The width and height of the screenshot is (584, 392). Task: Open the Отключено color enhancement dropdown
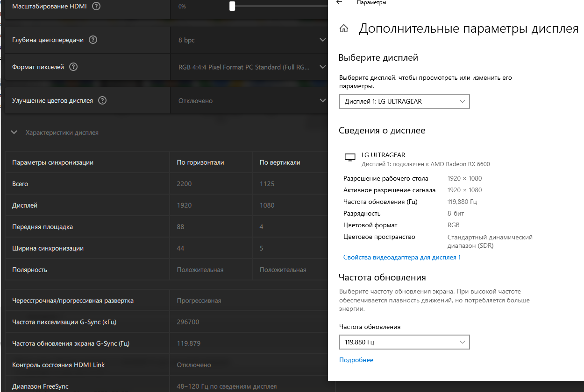(x=252, y=100)
